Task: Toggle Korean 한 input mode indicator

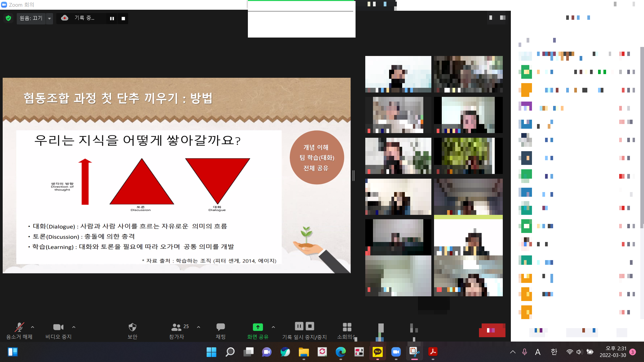Action: pyautogui.click(x=554, y=352)
